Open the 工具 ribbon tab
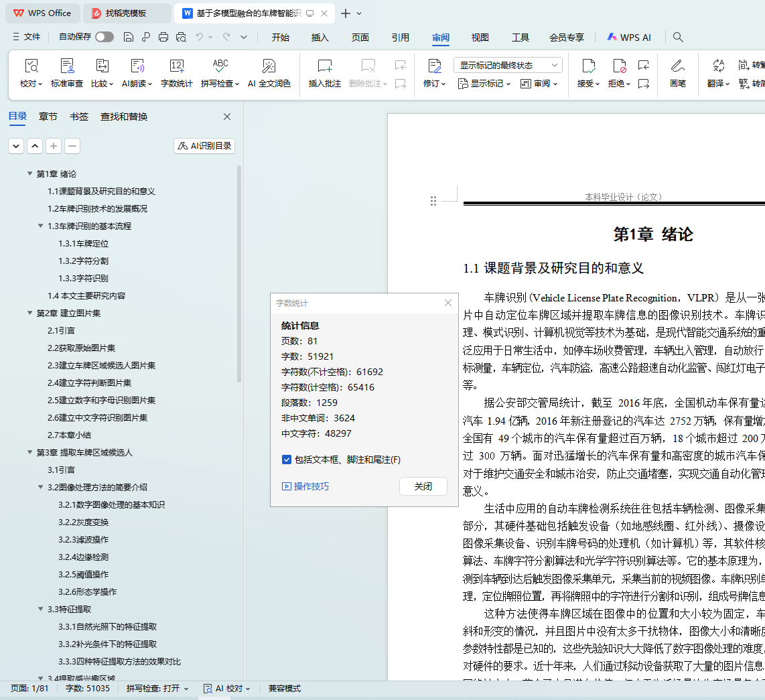This screenshot has height=700, width=765. (x=520, y=38)
